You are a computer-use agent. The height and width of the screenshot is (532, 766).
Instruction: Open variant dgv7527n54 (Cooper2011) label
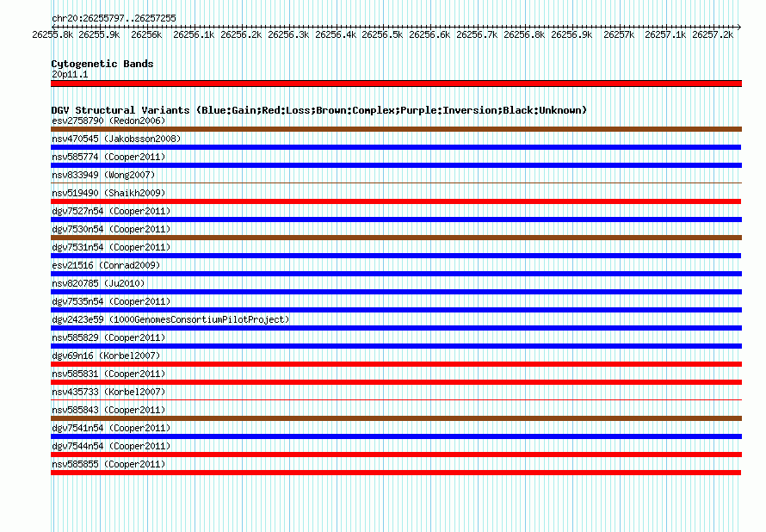tap(111, 211)
